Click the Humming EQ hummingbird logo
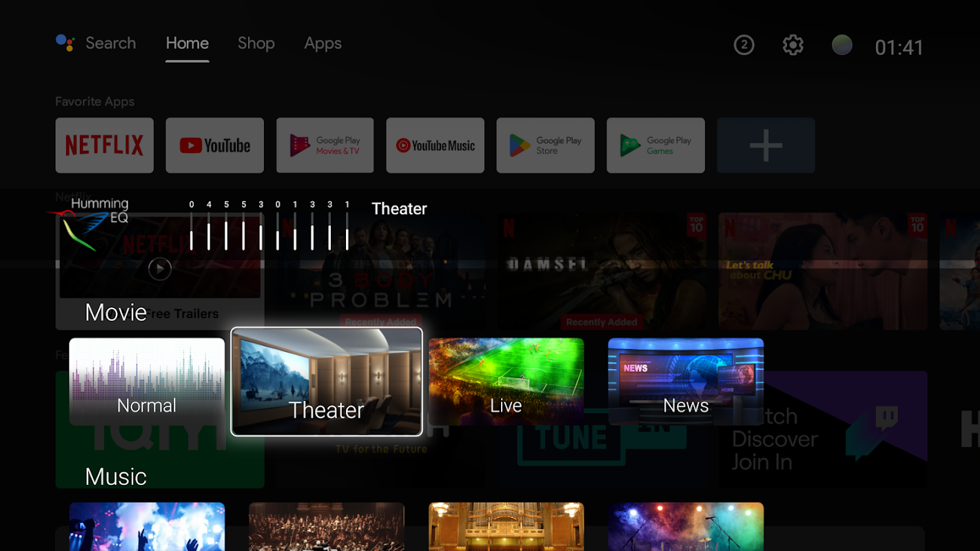This screenshot has width=980, height=551. [88, 224]
